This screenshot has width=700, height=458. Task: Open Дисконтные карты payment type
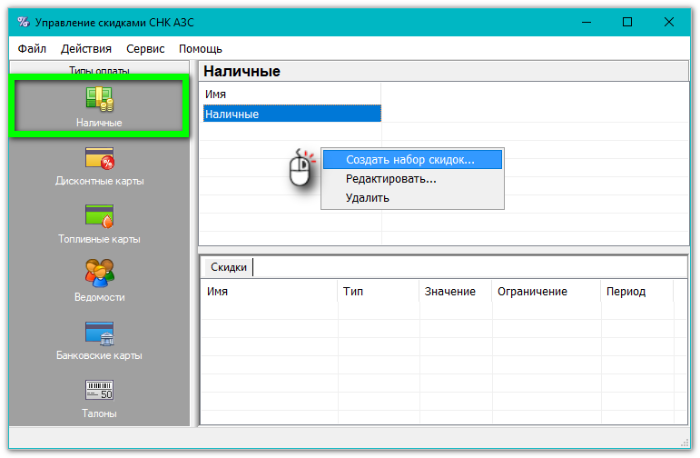point(99,159)
